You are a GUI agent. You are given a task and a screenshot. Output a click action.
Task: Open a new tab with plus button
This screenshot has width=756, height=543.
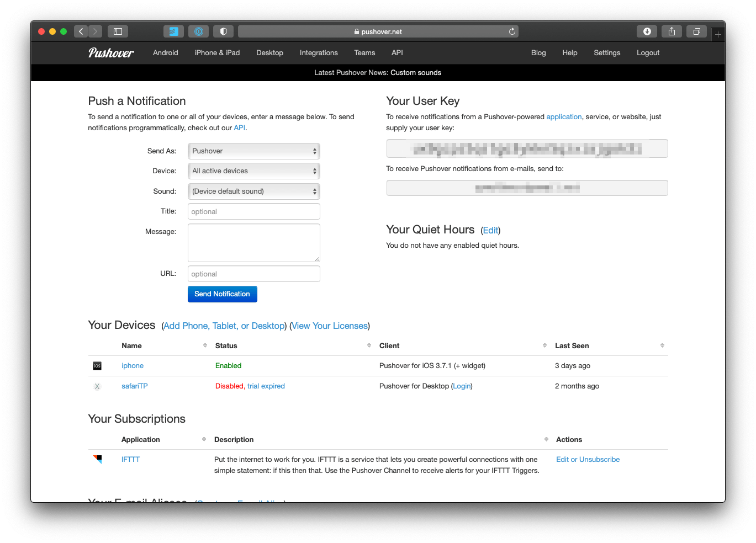click(718, 34)
